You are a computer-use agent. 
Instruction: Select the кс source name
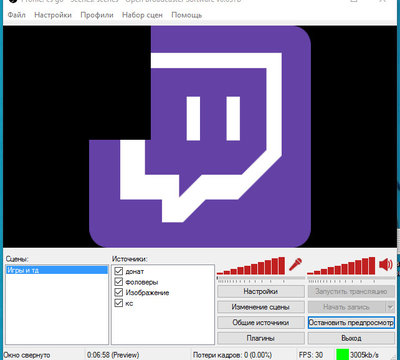129,303
